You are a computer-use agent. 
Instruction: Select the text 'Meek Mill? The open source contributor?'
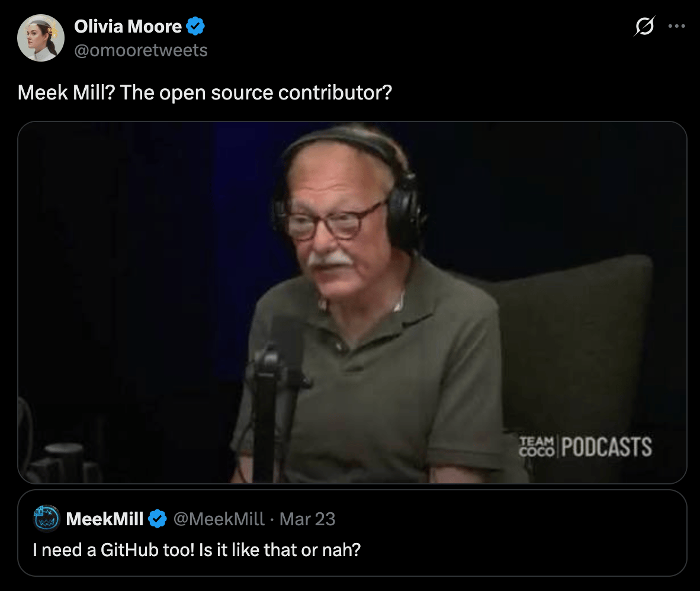(204, 92)
